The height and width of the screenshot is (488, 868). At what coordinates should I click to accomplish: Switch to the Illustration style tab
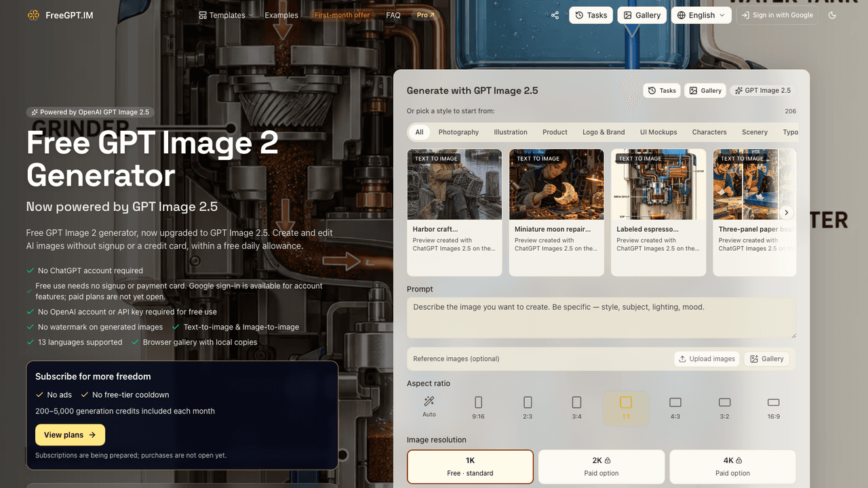pos(511,132)
